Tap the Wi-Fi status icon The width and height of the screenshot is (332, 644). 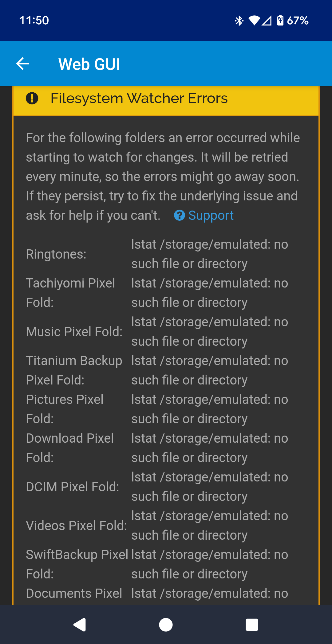(254, 21)
